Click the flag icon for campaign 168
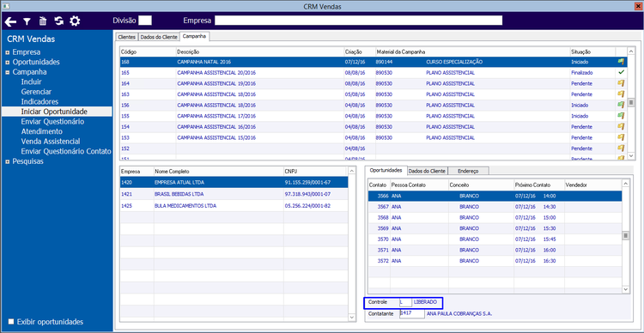This screenshot has height=333, width=644. (x=621, y=62)
